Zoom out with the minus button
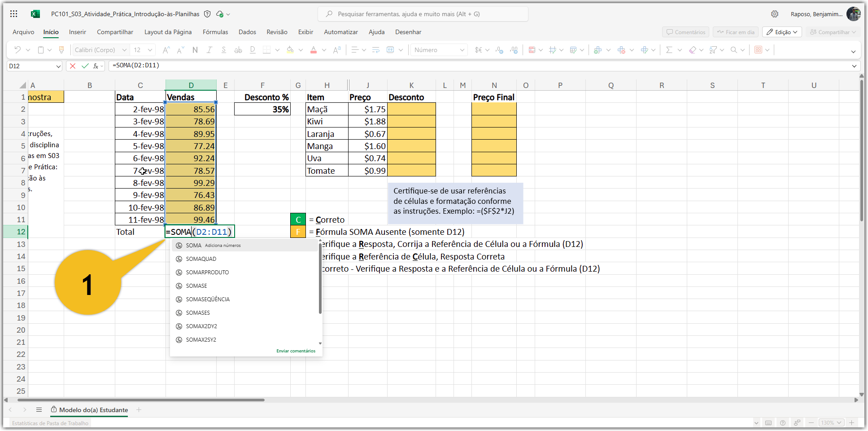The height and width of the screenshot is (431, 868). tap(811, 423)
